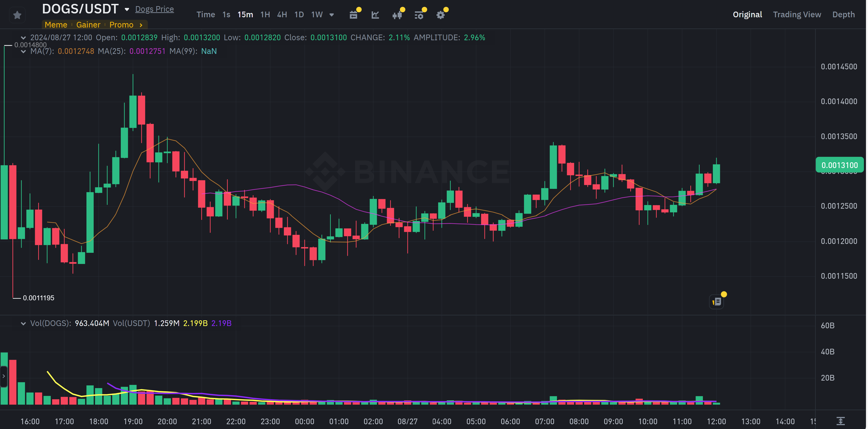Switch chart to 1W interval
The width and height of the screenshot is (868, 429).
pos(317,15)
